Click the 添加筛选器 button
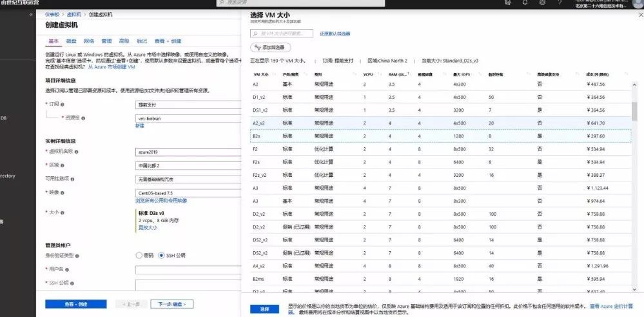 pos(270,47)
